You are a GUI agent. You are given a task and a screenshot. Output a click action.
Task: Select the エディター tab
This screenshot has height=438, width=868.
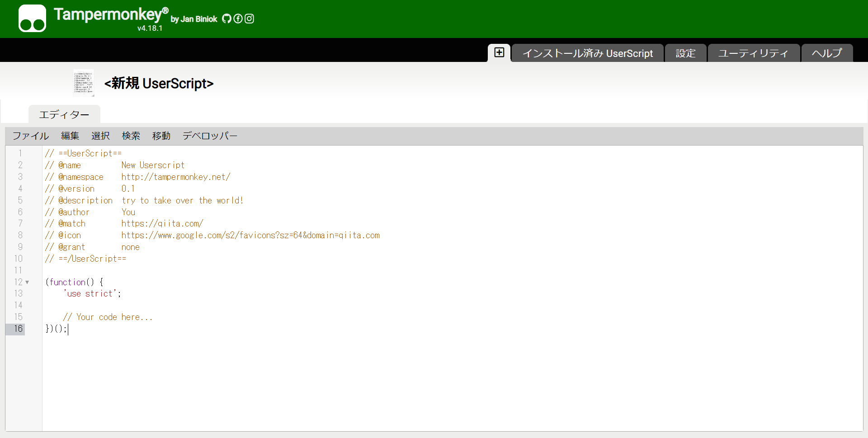coord(64,115)
